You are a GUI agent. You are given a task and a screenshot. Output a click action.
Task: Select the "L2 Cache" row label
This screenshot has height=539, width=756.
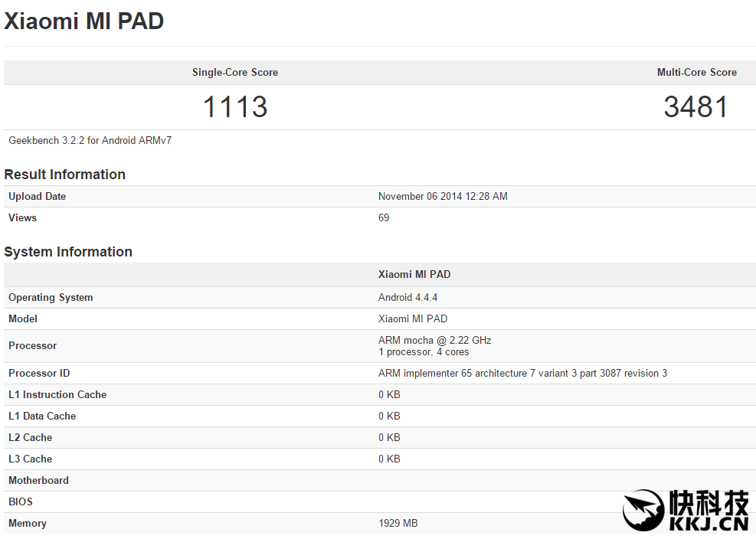tap(31, 437)
